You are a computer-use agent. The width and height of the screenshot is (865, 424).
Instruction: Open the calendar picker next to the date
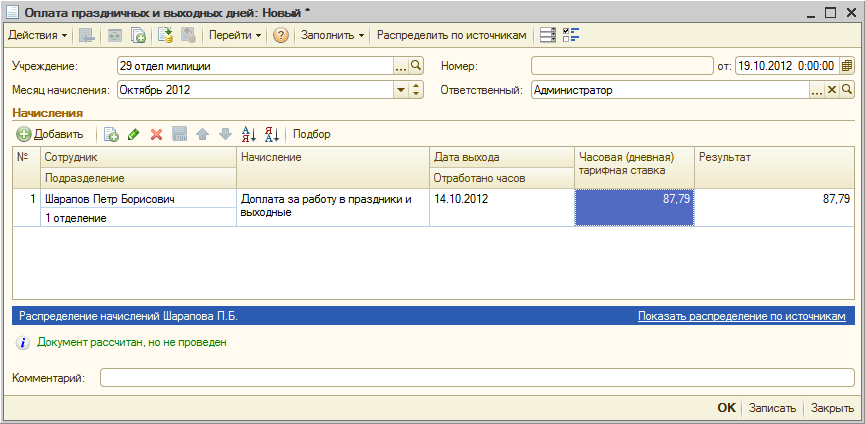847,66
